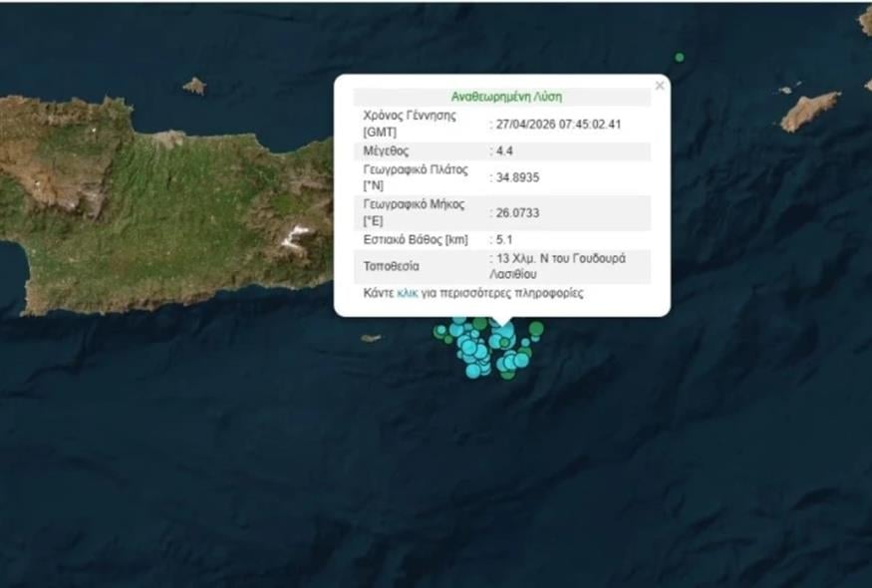
Task: Click the latitude value 34.8935
Action: pyautogui.click(x=518, y=177)
